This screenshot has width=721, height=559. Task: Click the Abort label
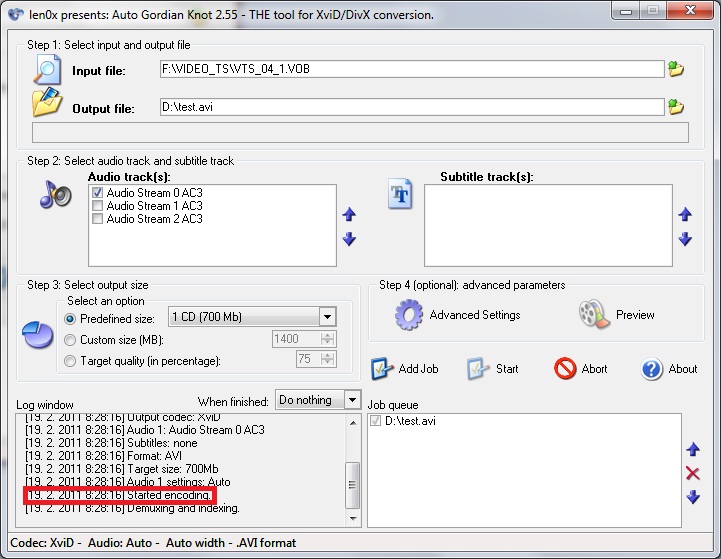595,369
